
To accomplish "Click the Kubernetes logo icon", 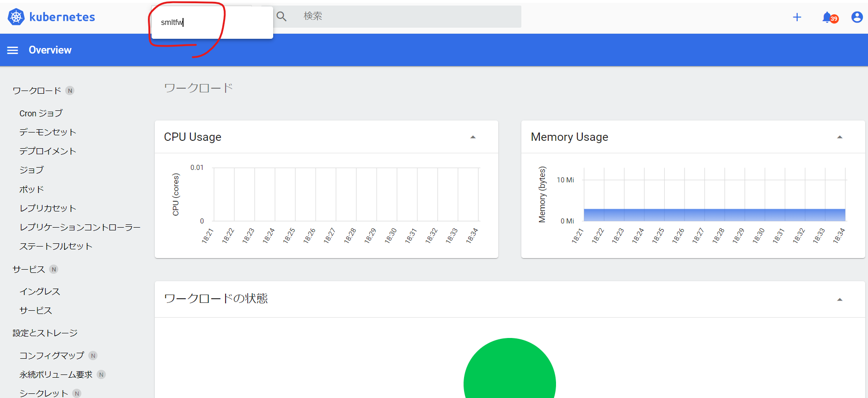I will 16,17.
